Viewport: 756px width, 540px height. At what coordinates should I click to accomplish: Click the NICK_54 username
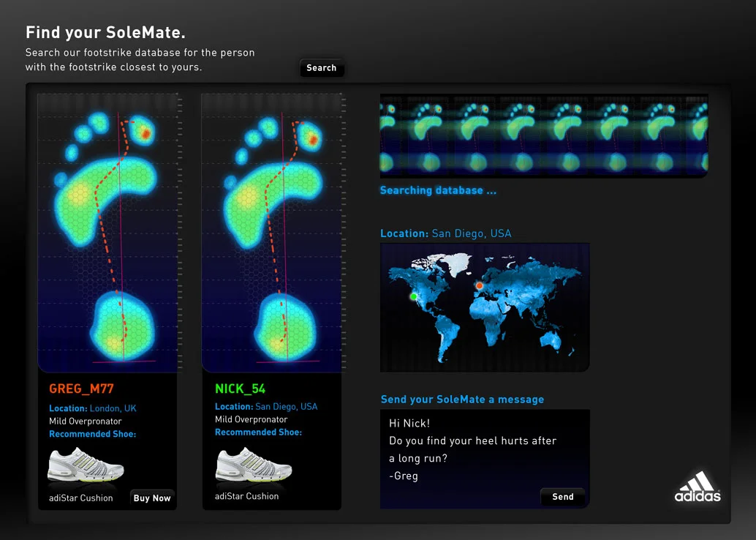click(240, 389)
